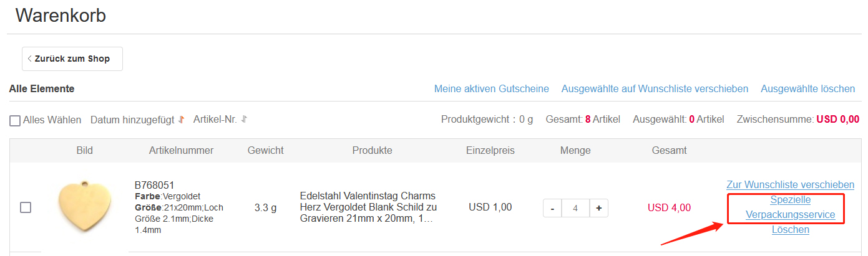Click the Datum hinzugefügt sort label
Viewport: 868px width, 256px height.
132,120
